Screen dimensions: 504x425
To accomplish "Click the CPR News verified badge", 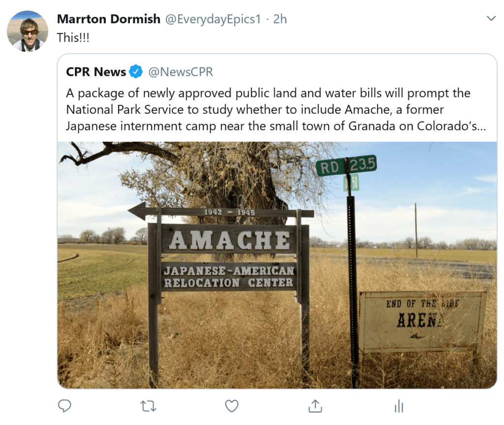I will (x=136, y=71).
